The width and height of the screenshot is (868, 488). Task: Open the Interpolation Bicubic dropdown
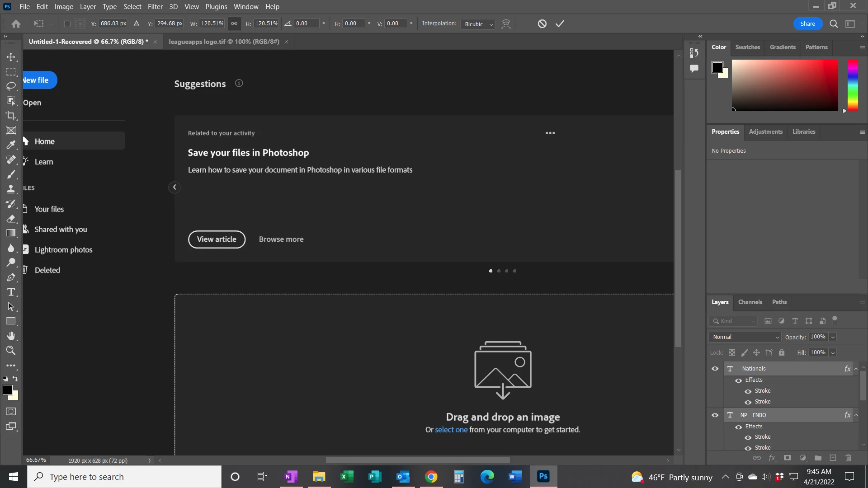[x=478, y=24]
